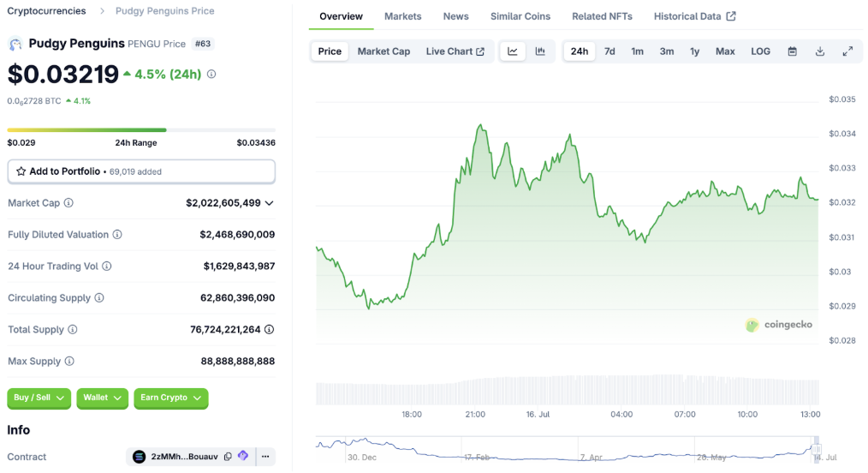868x473 pixels.
Task: Open the Markets tab
Action: (x=403, y=16)
